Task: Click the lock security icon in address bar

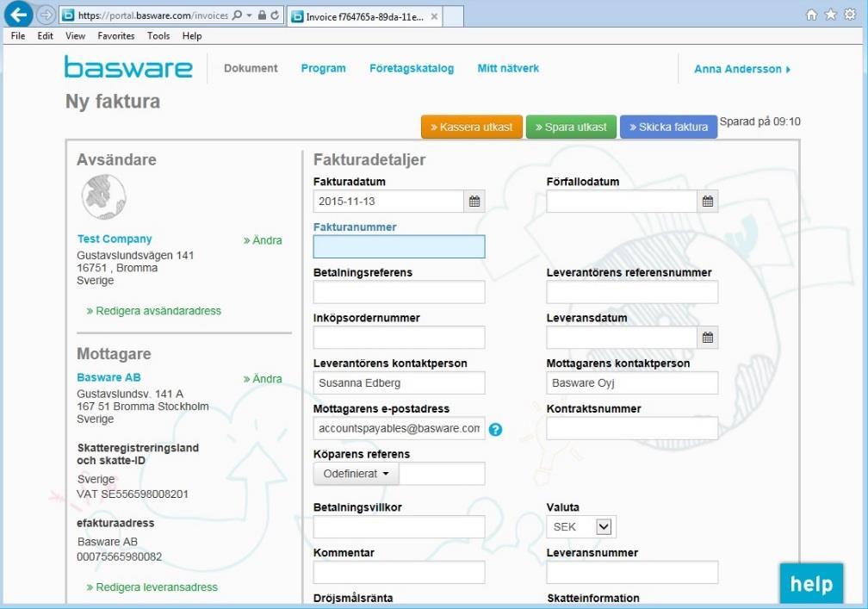Action: pos(263,16)
